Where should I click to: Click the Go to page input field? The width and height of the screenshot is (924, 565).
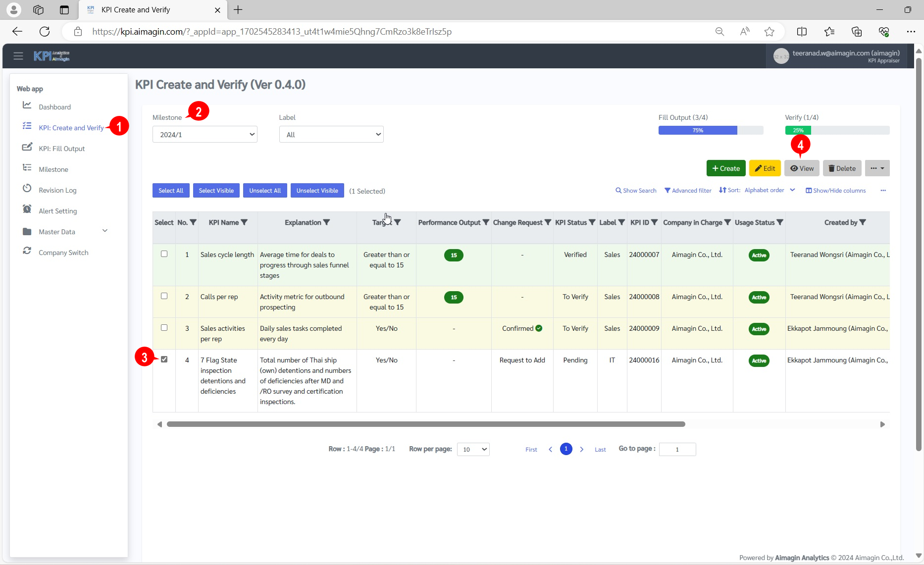click(677, 450)
